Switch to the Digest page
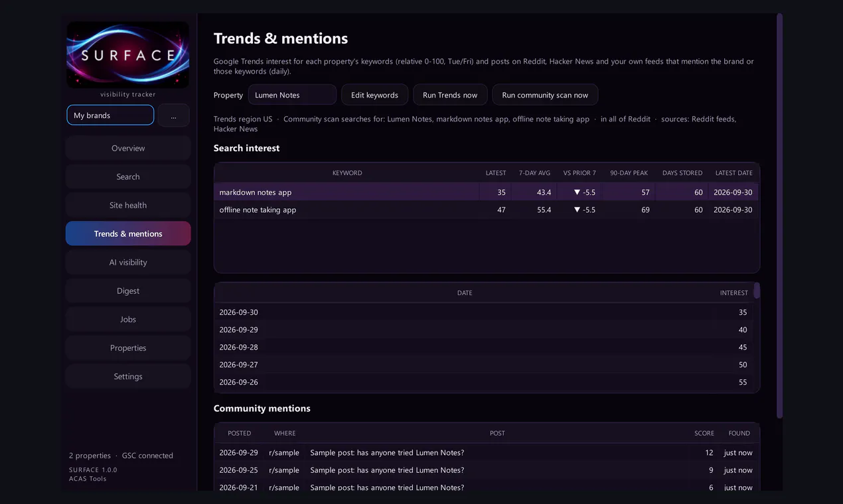The height and width of the screenshot is (504, 843). pyautogui.click(x=128, y=290)
